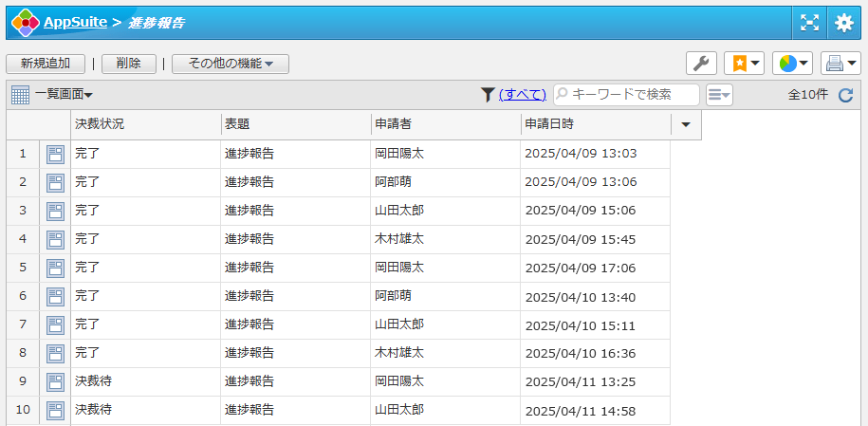
Task: Open the search options list dropdown
Action: (720, 95)
